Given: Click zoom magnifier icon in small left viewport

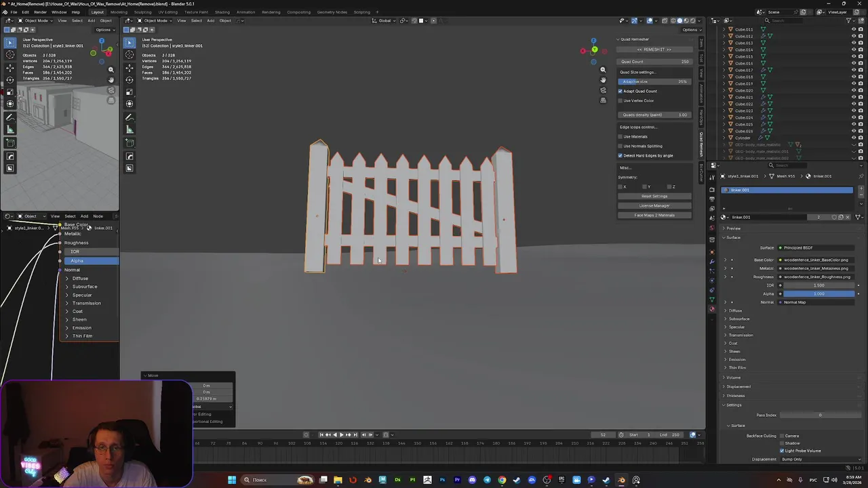Looking at the screenshot, I should pos(111,69).
